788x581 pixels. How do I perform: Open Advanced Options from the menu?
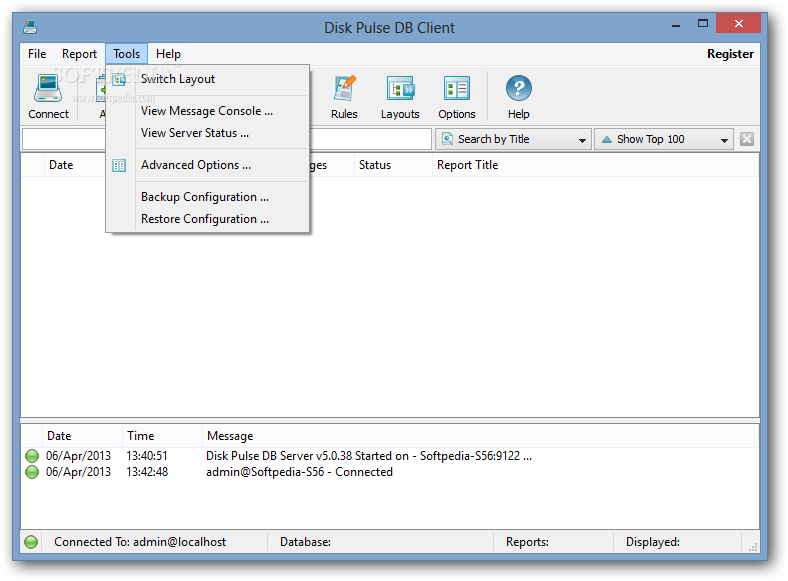click(x=208, y=165)
